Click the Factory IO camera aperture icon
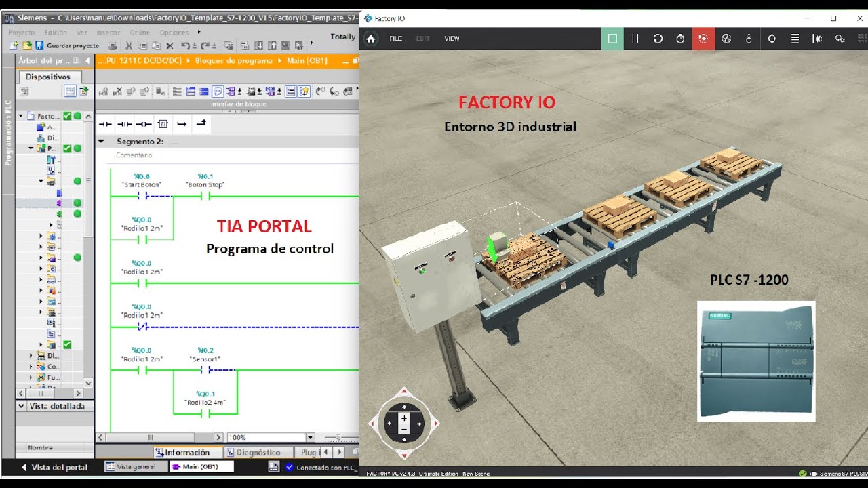This screenshot has height=488, width=868. click(726, 39)
